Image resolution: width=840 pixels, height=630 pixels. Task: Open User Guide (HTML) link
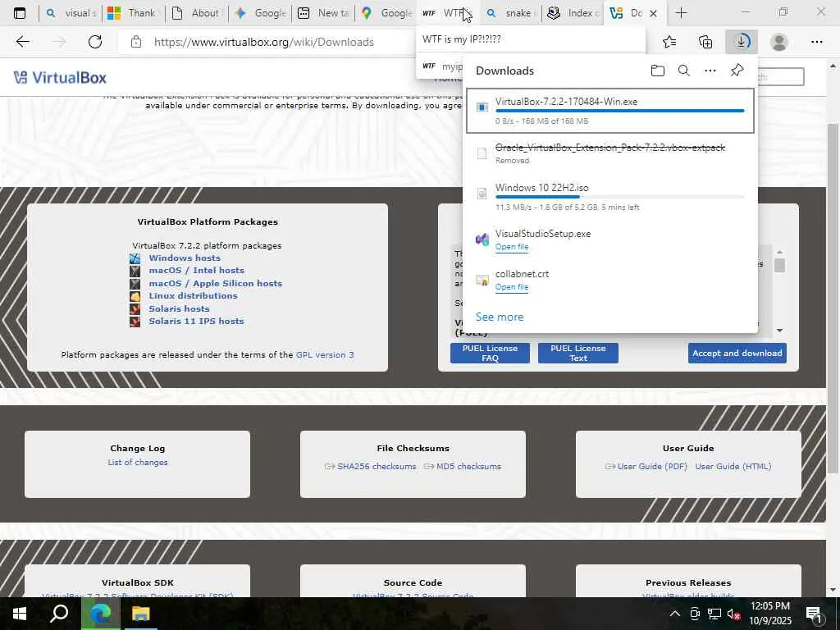[x=733, y=467]
